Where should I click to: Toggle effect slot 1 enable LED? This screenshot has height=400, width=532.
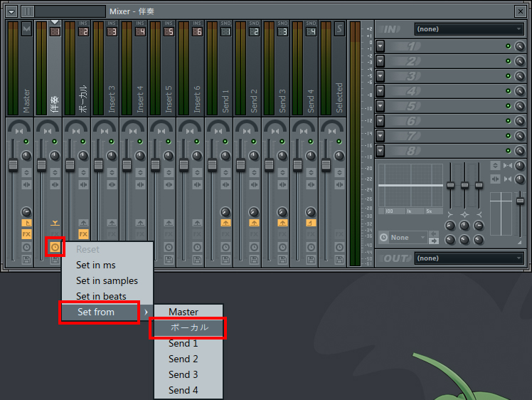508,46
